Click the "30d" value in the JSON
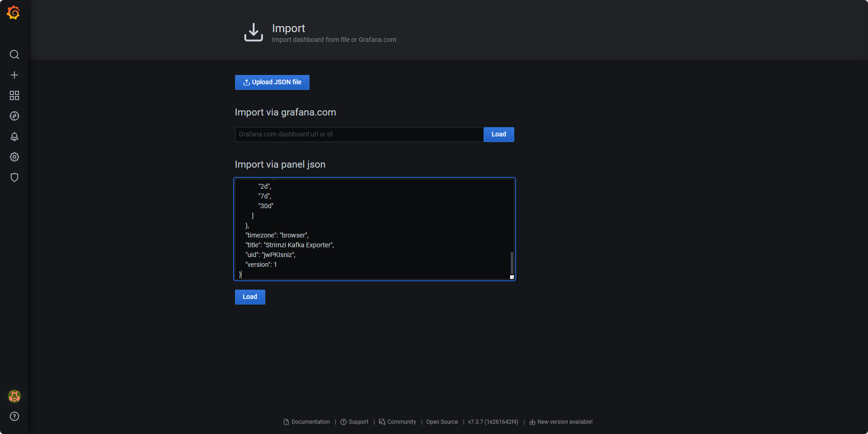The width and height of the screenshot is (868, 434). [x=266, y=206]
